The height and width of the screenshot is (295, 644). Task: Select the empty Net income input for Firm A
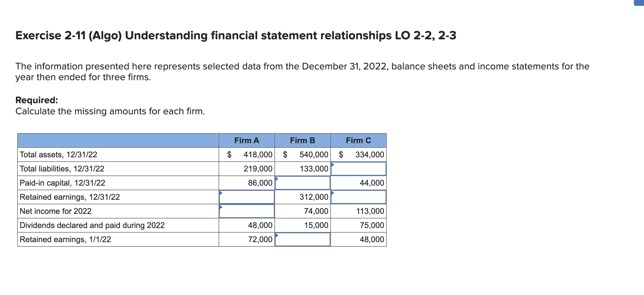[x=246, y=211]
